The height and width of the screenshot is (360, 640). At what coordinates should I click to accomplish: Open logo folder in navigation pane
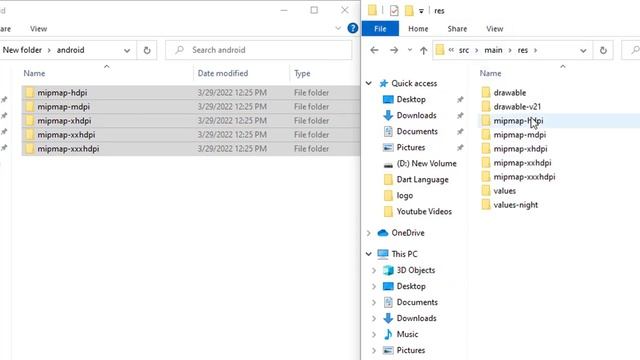404,196
